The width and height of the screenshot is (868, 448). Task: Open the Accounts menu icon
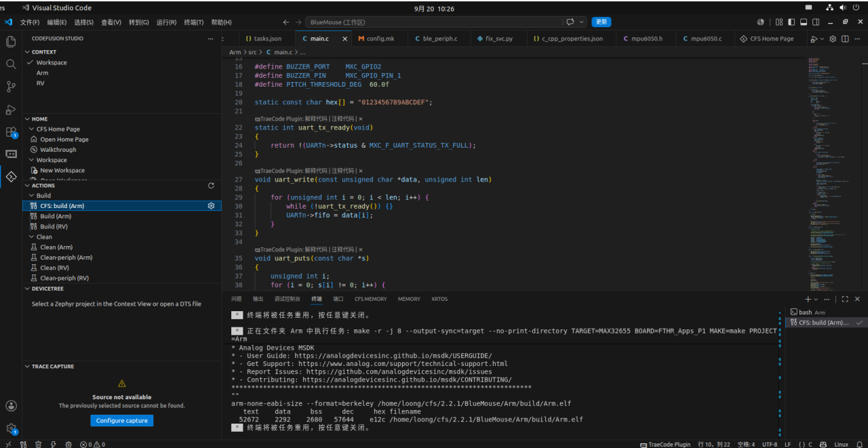pos(11,406)
